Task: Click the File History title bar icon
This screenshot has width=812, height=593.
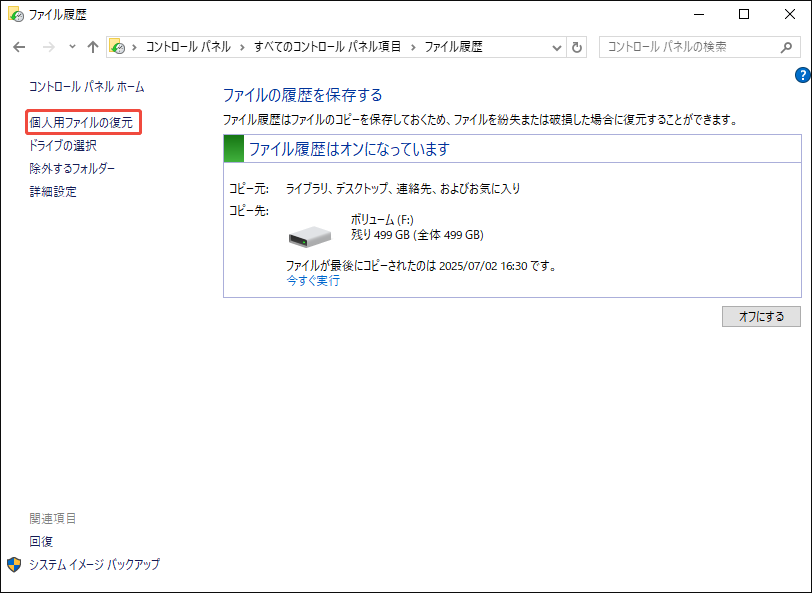Action: click(x=16, y=14)
